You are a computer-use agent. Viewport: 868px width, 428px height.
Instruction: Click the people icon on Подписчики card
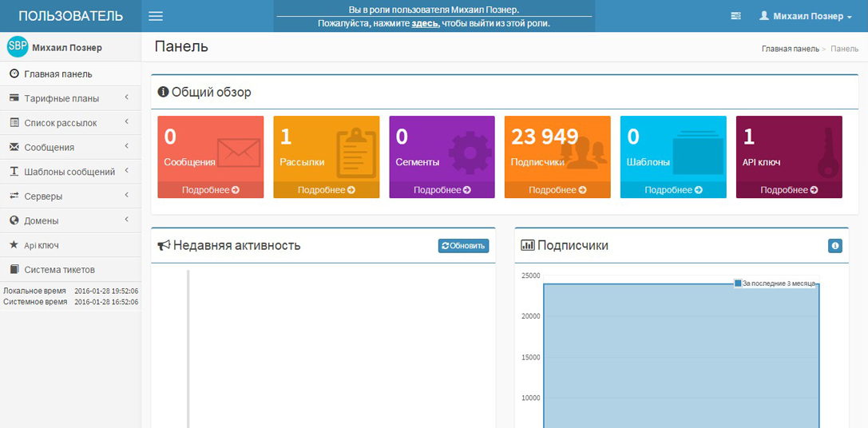584,153
